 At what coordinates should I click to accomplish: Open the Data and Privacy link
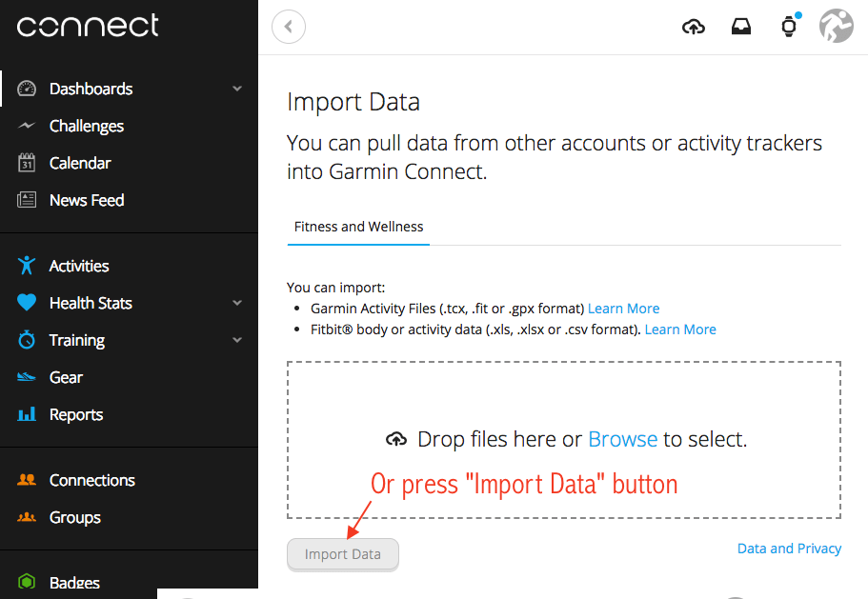point(789,549)
